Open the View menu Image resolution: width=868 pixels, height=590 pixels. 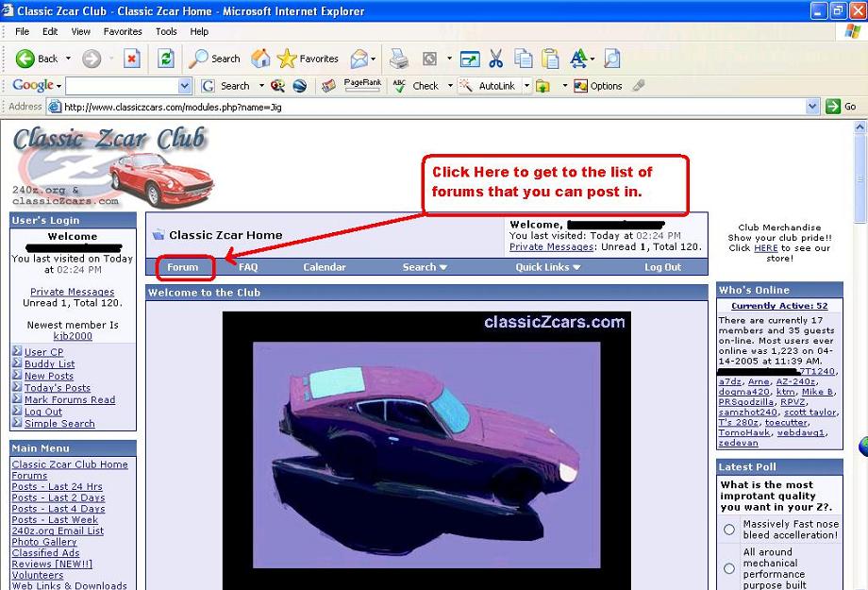point(81,31)
